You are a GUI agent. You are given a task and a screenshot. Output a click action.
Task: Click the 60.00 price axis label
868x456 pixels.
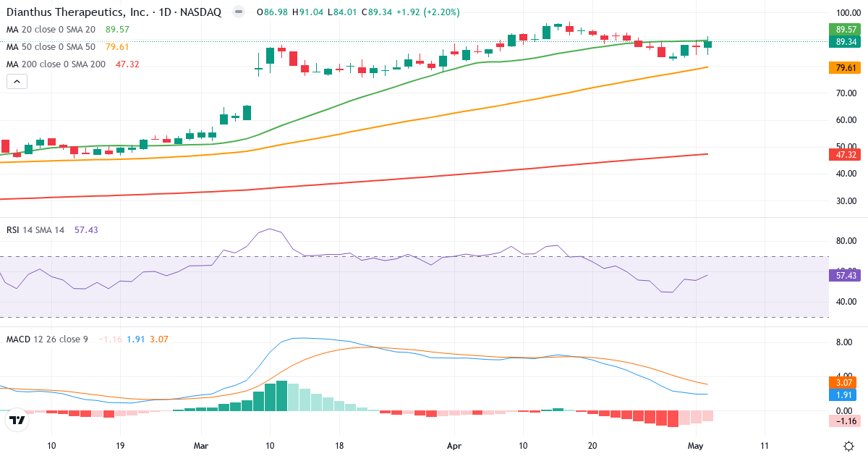point(846,120)
